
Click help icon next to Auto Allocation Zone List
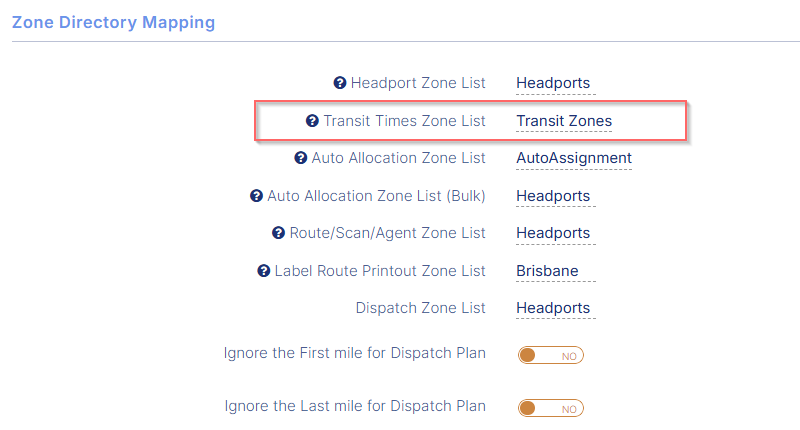(x=301, y=158)
